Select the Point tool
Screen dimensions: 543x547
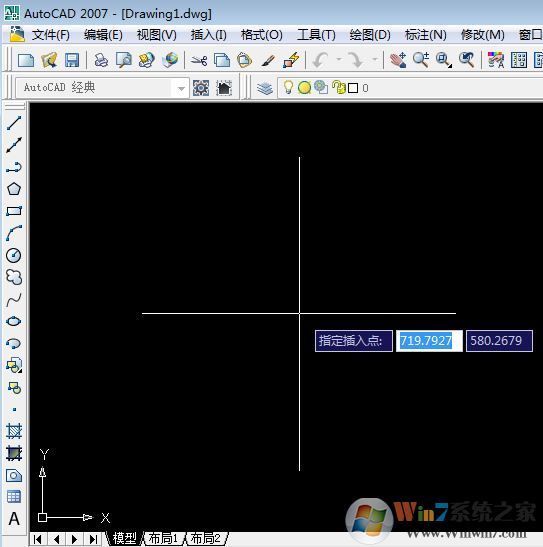tap(14, 410)
